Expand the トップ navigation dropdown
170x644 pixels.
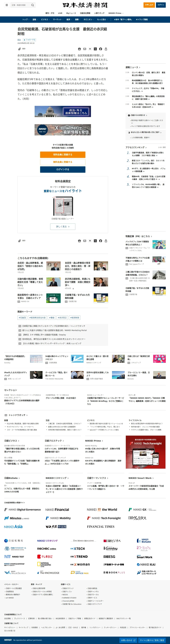tap(26, 19)
